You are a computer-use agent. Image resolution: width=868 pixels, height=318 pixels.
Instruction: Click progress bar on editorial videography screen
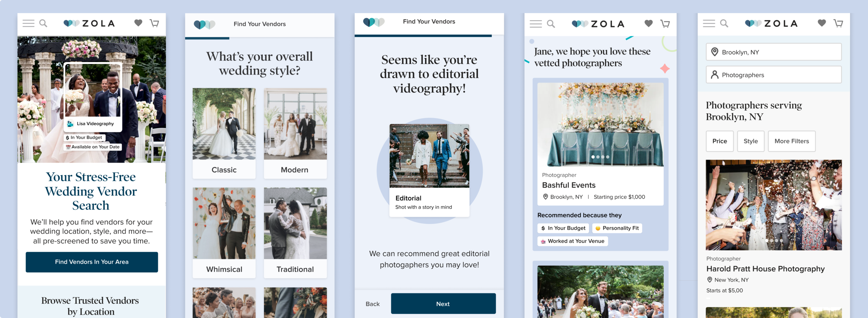429,36
